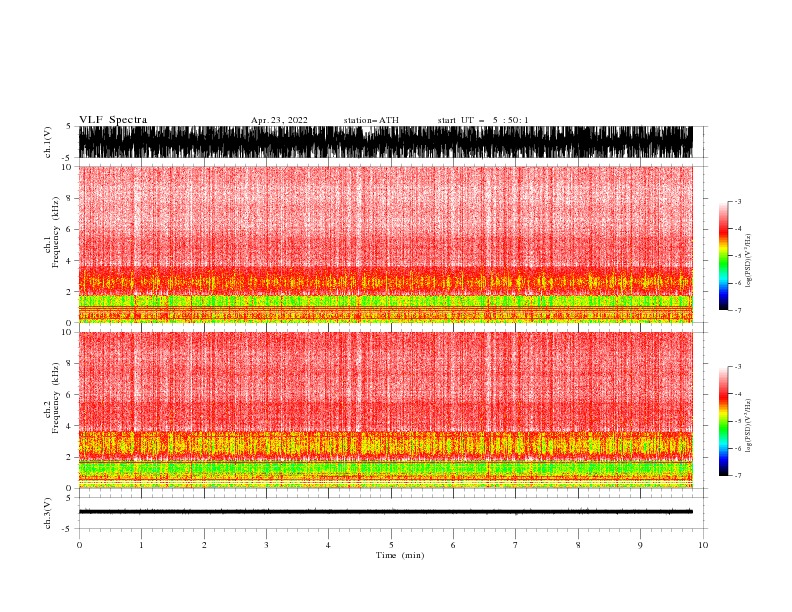Click the "8" kHz tick of ch.1 spectrogram

pos(70,198)
